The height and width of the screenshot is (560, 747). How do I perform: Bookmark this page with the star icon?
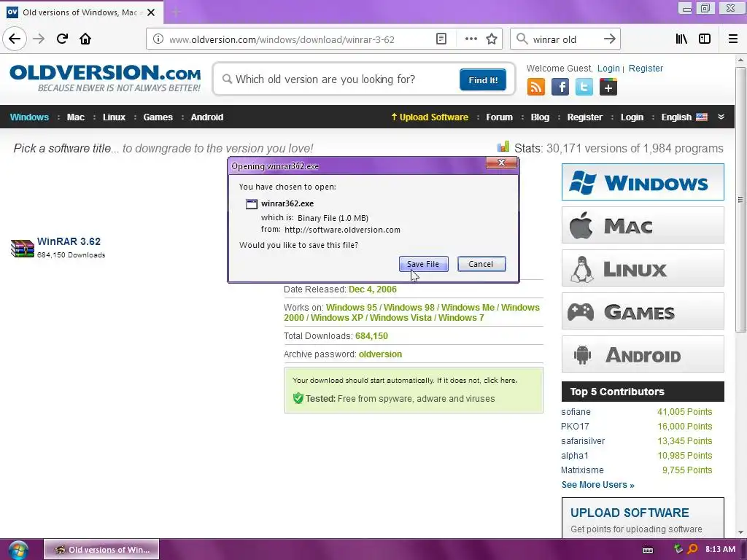492,39
